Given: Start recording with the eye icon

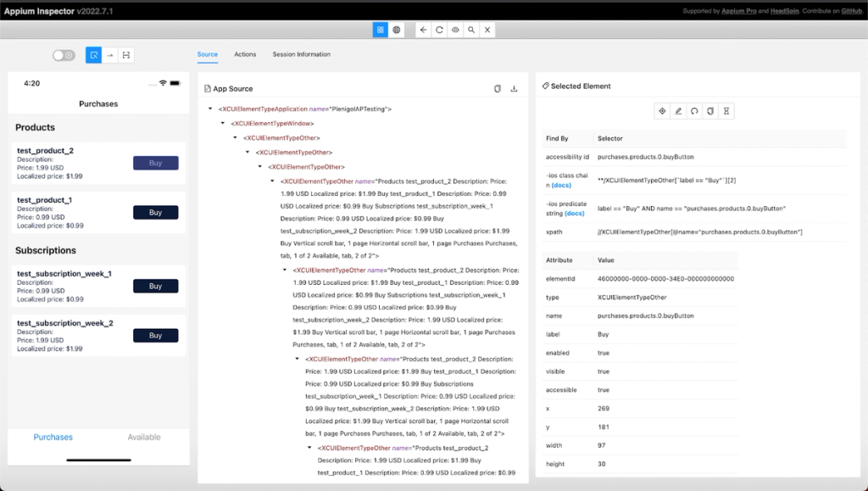Looking at the screenshot, I should (455, 30).
